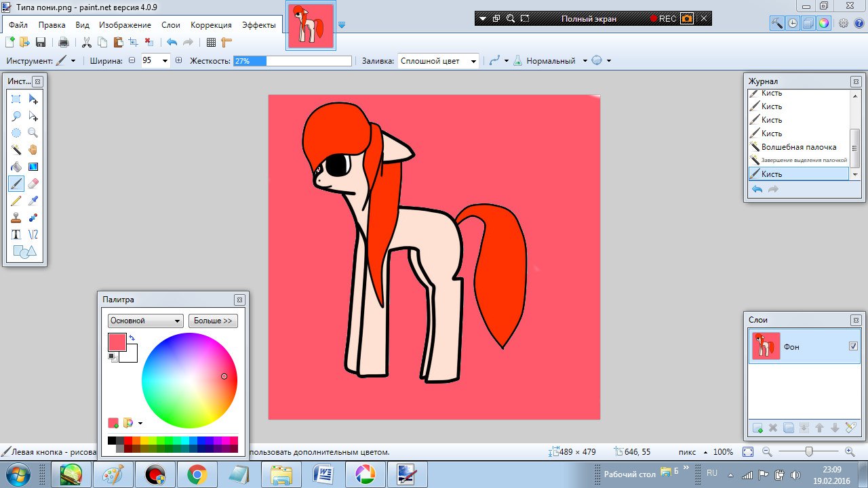Image resolution: width=868 pixels, height=488 pixels.
Task: Click the Open file toolbar icon
Action: coord(25,42)
